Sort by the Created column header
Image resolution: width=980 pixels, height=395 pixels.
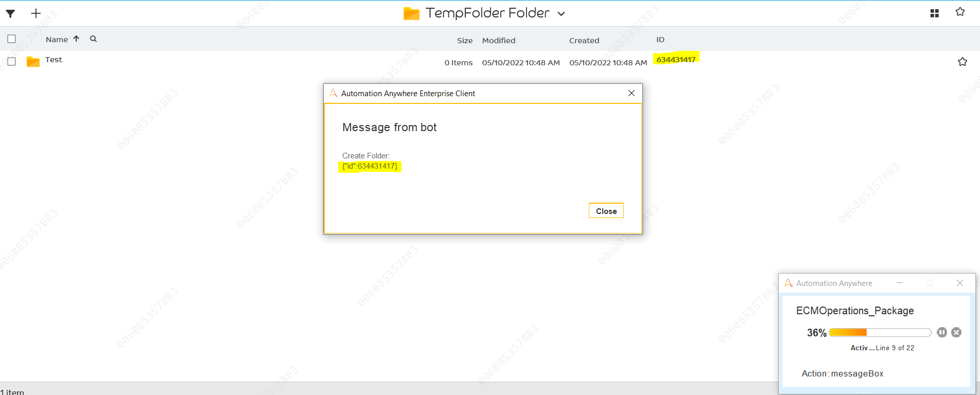[x=584, y=41]
